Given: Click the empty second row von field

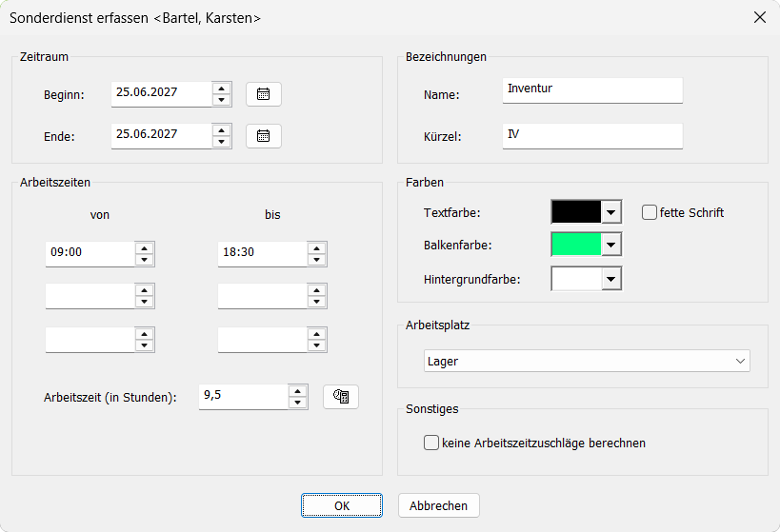Looking at the screenshot, I should [90, 295].
